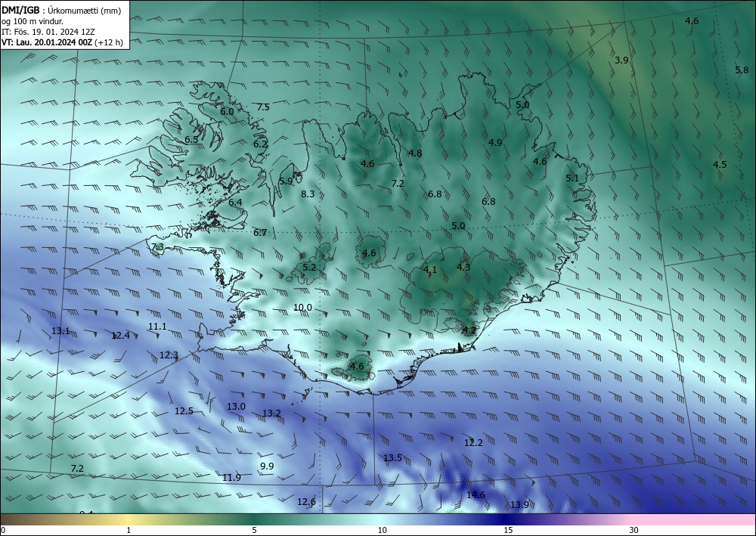756x536 pixels.
Task: Click the 11.1 value over the sea
Action: click(157, 327)
